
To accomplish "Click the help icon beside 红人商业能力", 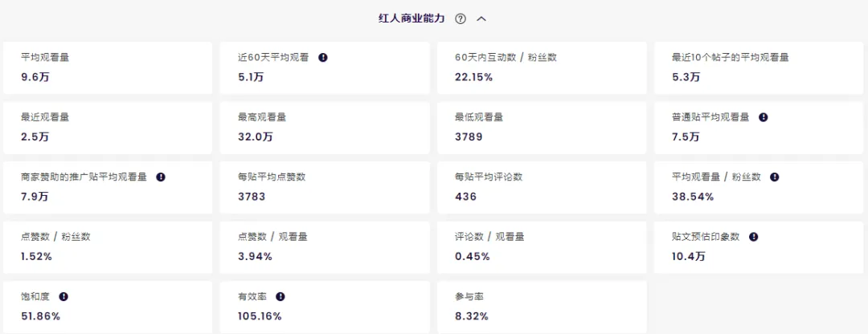I will (x=461, y=18).
